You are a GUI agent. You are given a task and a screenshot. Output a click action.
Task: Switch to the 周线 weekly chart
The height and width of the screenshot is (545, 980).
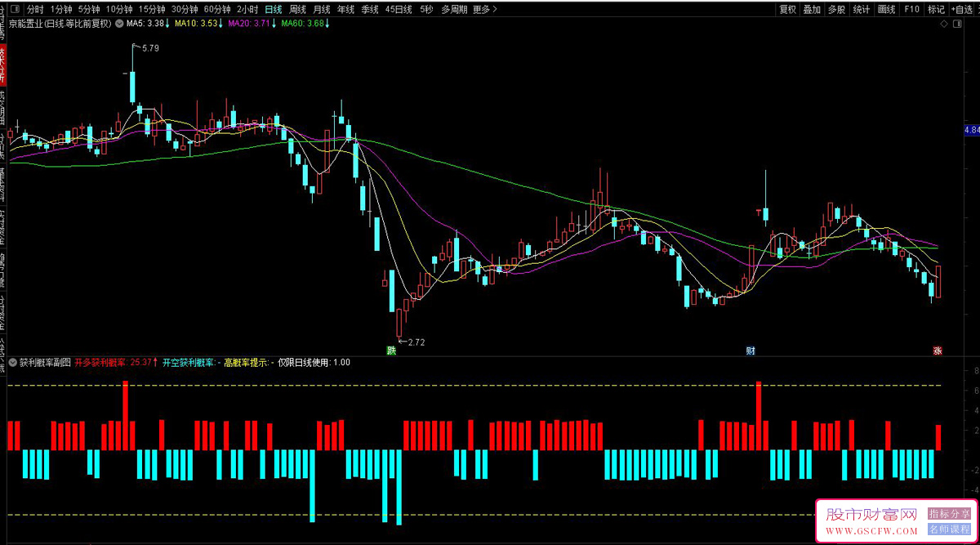298,10
